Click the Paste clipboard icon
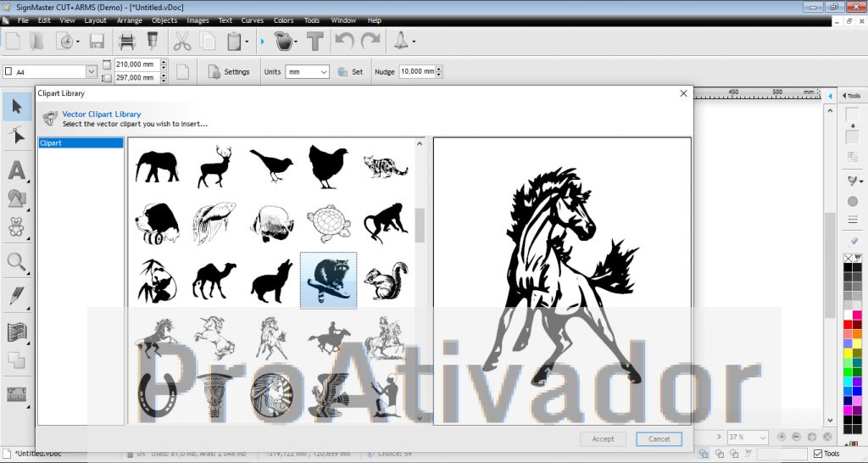Screen dimensions: 868x463 click(234, 42)
